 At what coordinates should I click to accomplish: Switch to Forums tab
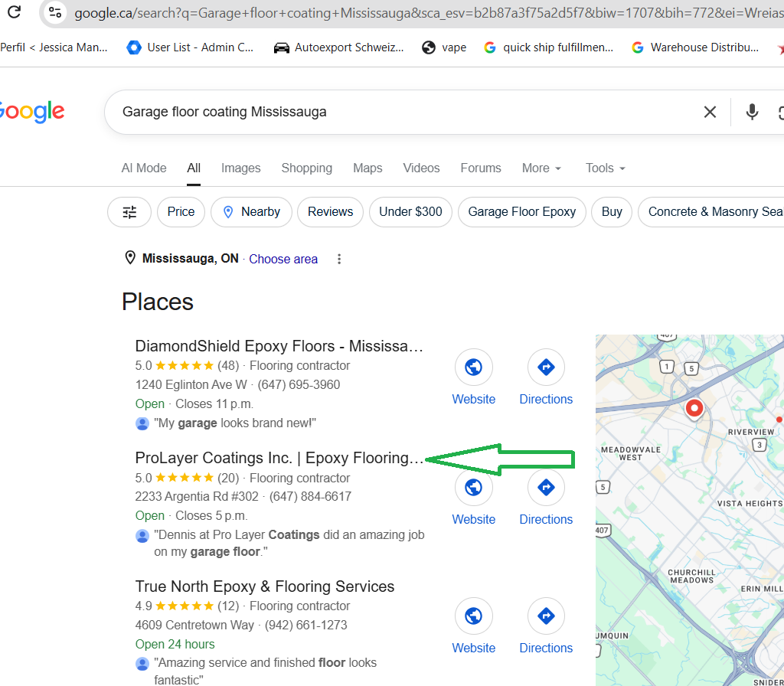[481, 168]
